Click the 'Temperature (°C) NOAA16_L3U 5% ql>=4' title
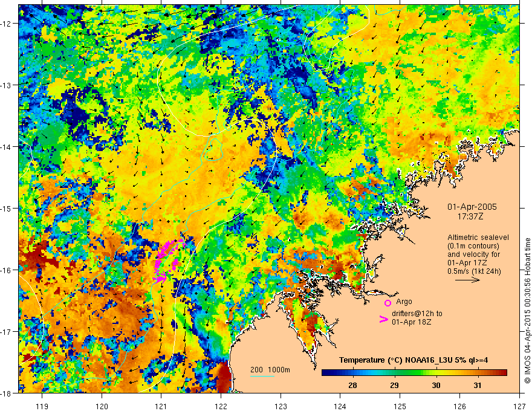The width and height of the screenshot is (532, 411). (x=414, y=360)
